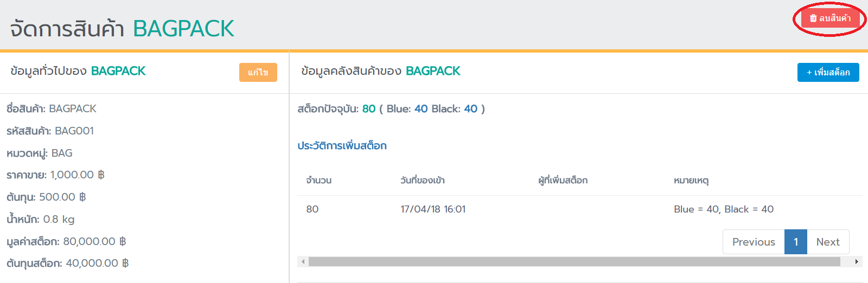Viewport: 868px width, 283px height.
Task: Click the Blue = 40, Black = 40 note
Action: 724,209
